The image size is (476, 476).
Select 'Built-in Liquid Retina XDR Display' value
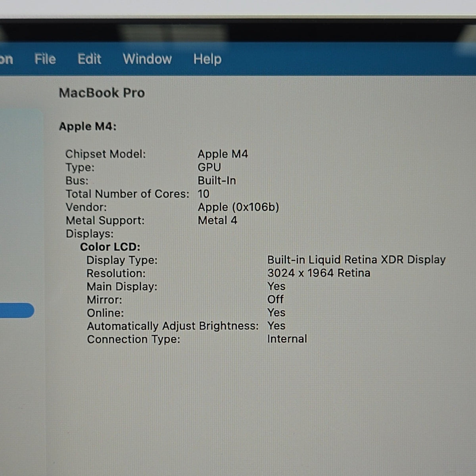[357, 260]
